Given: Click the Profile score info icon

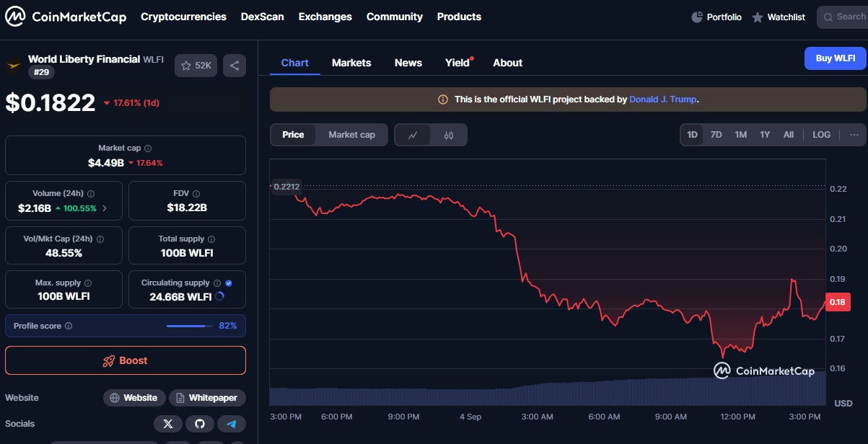Looking at the screenshot, I should pyautogui.click(x=69, y=326).
